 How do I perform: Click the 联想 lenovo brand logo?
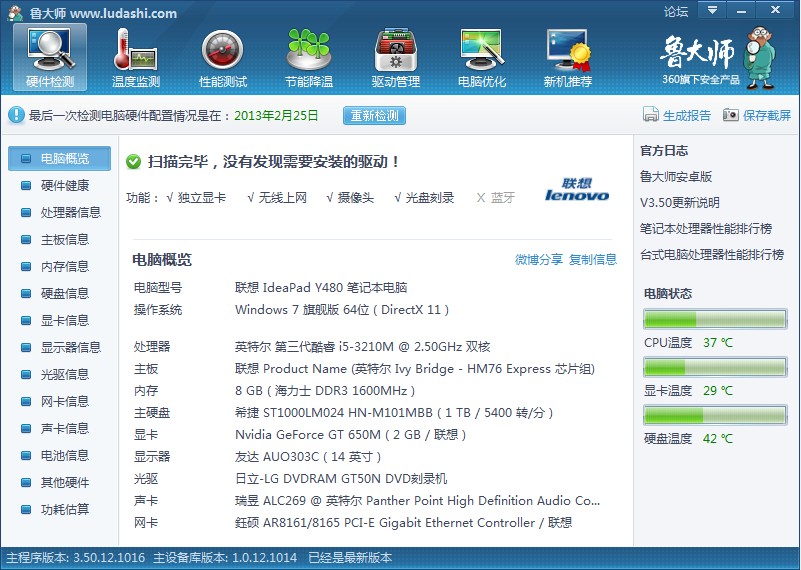coord(577,189)
